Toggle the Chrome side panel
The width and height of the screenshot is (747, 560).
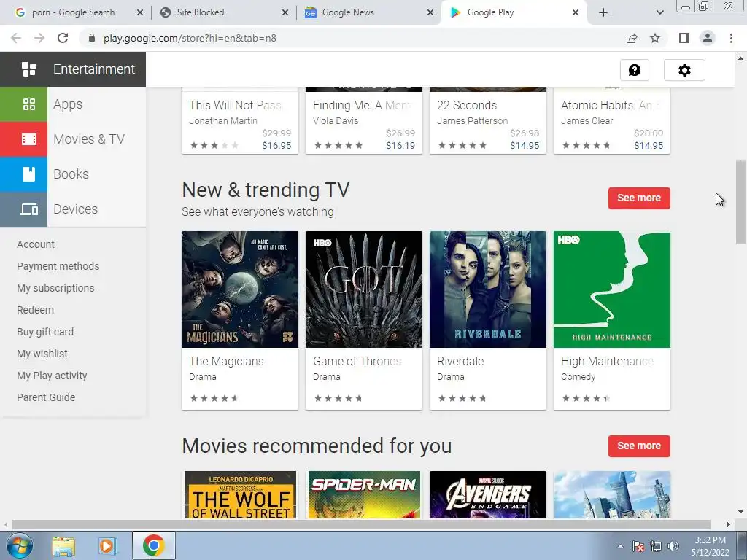[684, 38]
